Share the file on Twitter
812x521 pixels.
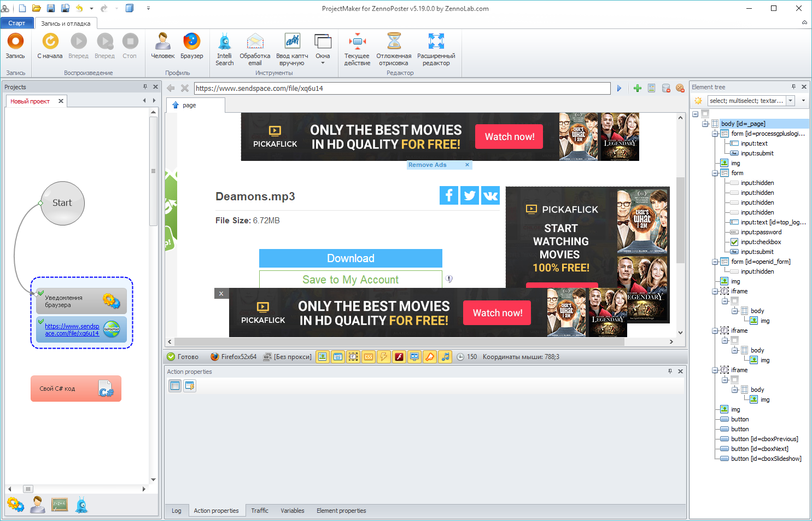point(470,195)
